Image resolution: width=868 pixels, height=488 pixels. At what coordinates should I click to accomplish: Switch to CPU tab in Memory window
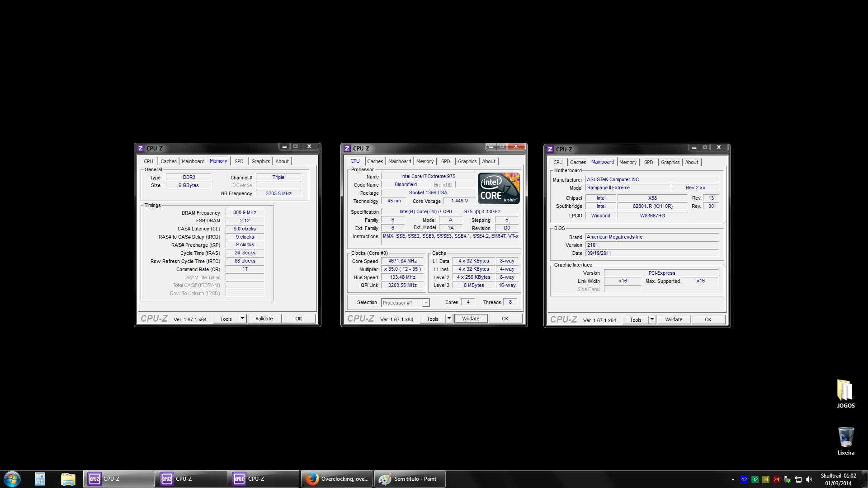148,161
